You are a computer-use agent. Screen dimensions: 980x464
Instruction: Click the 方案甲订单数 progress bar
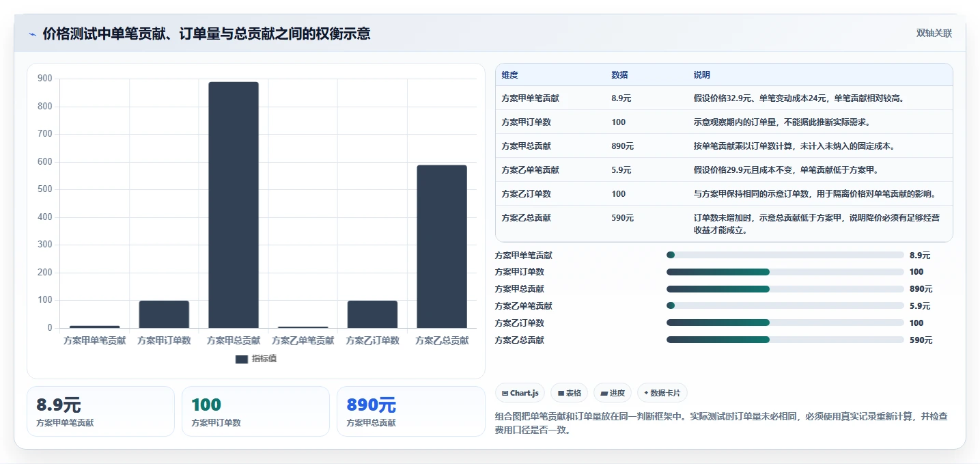(x=785, y=272)
